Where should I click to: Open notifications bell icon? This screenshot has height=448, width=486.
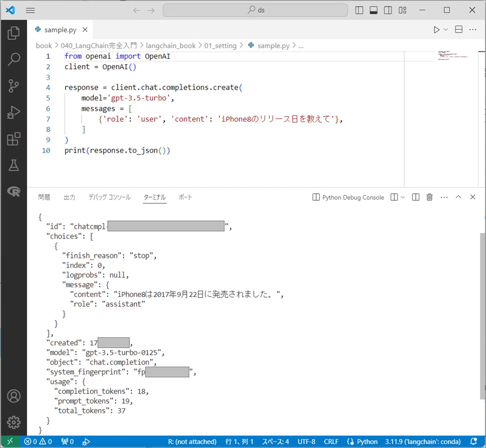coord(473,442)
